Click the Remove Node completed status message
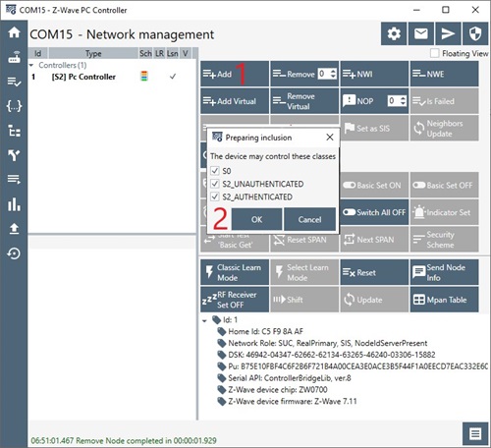This screenshot has width=491, height=448. [x=124, y=440]
